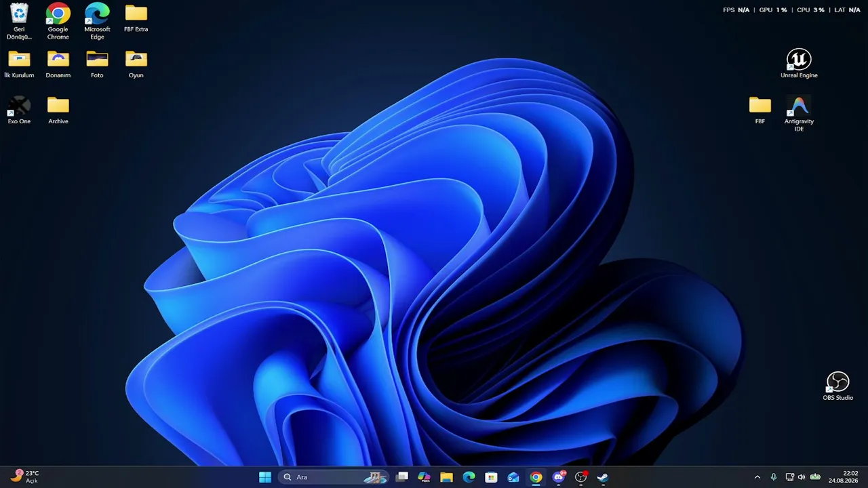Click the microphone icon in system tray

coord(774,477)
